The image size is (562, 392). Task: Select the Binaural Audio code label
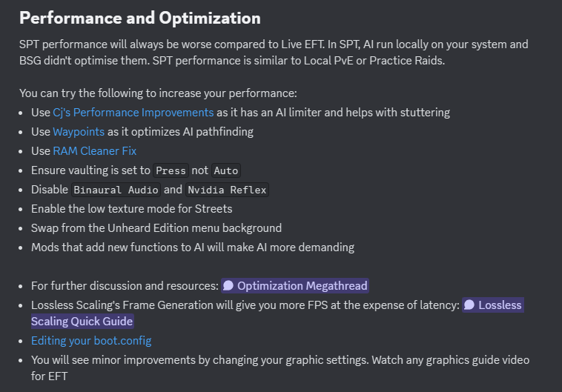point(115,190)
